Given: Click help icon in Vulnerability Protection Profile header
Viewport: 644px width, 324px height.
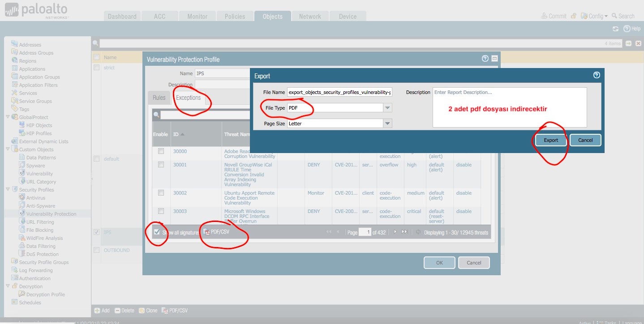Looking at the screenshot, I should pyautogui.click(x=485, y=59).
